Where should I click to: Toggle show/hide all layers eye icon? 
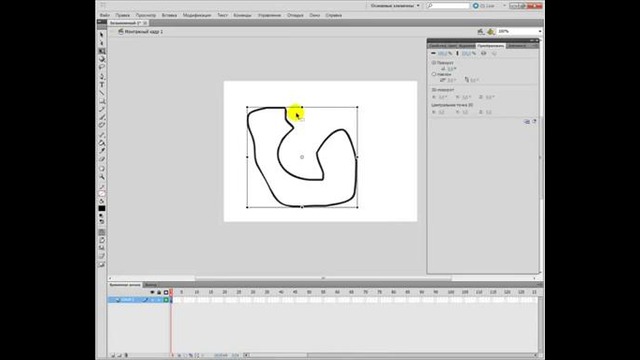(152, 293)
